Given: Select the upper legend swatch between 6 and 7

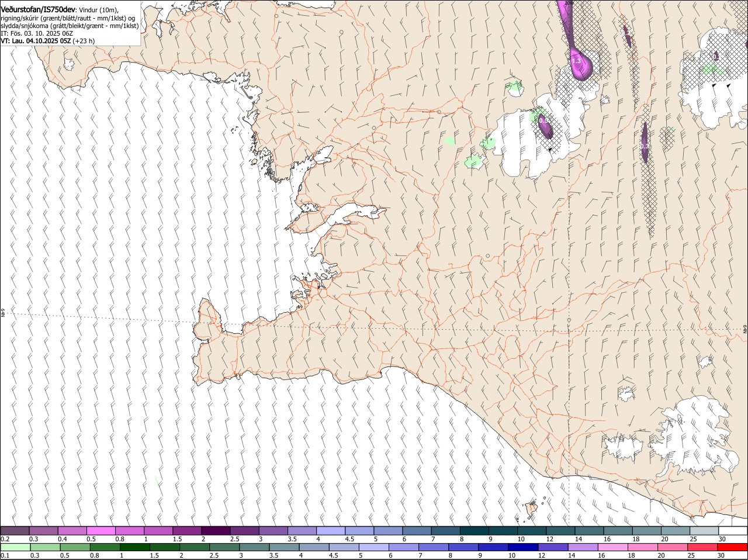Looking at the screenshot, I should pyautogui.click(x=417, y=531).
